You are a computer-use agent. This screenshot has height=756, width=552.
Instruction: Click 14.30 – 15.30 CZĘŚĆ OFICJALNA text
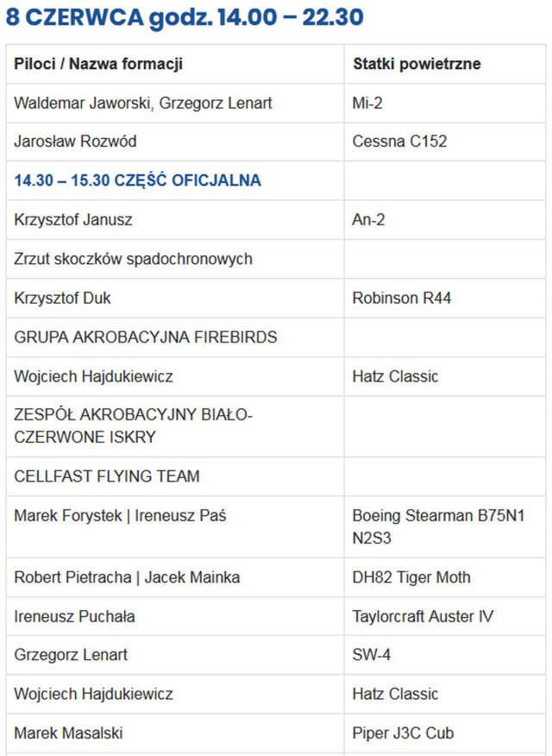click(137, 180)
